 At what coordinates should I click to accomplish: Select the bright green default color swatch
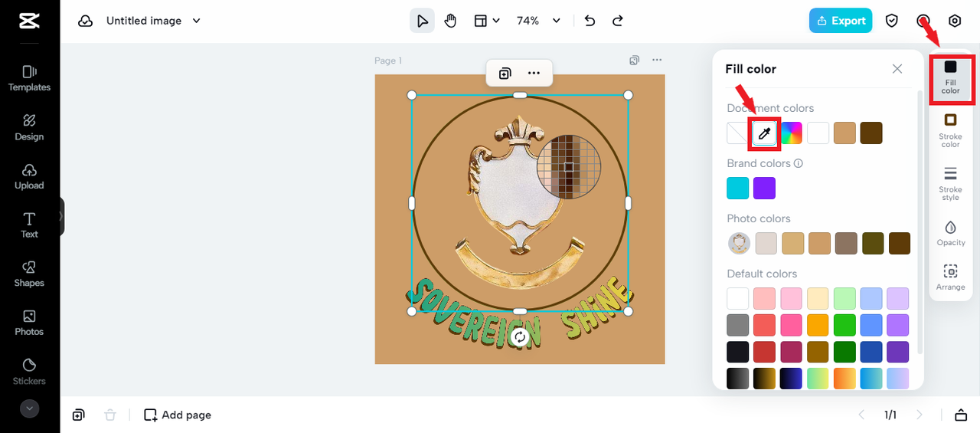click(x=844, y=325)
